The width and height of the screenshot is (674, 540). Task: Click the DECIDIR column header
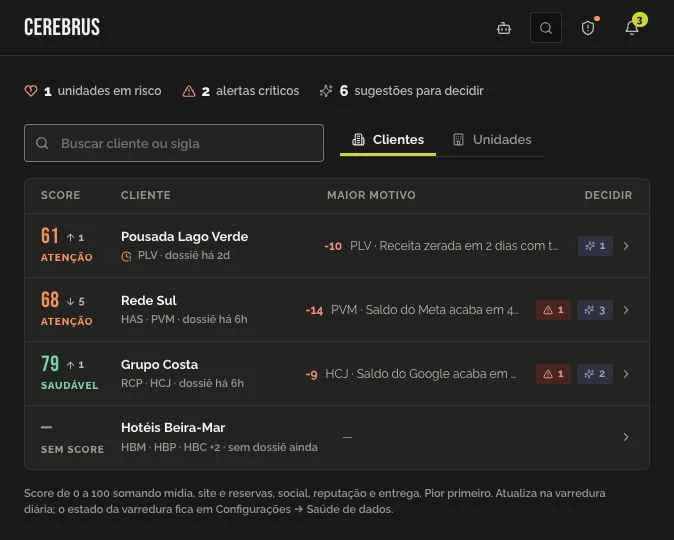point(608,195)
